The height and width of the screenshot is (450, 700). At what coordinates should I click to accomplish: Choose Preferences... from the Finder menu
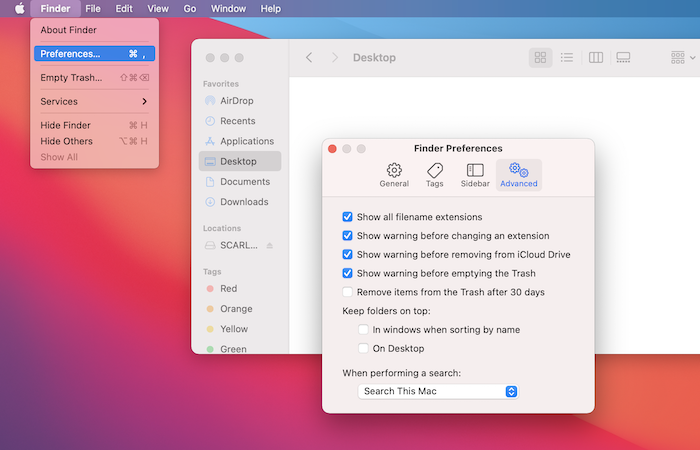click(94, 54)
